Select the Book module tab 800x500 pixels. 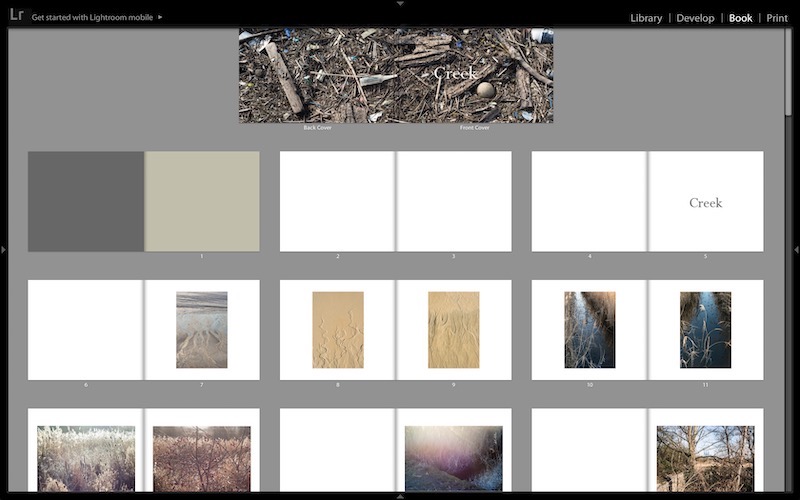coord(740,18)
